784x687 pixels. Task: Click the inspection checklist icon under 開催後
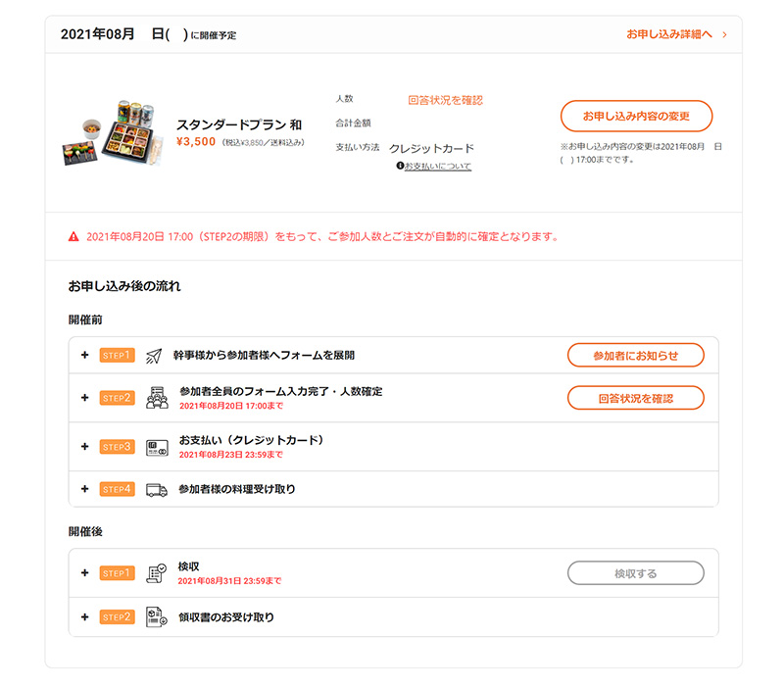click(156, 573)
